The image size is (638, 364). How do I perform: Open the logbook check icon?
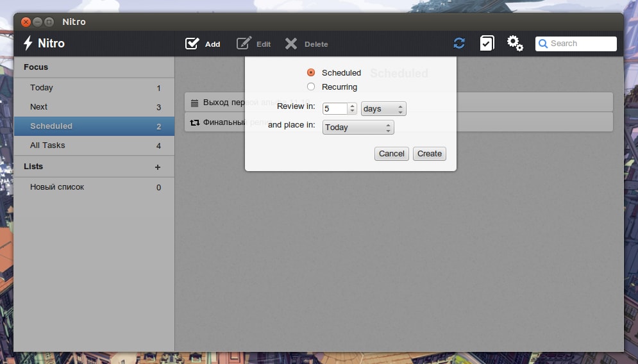(x=487, y=43)
